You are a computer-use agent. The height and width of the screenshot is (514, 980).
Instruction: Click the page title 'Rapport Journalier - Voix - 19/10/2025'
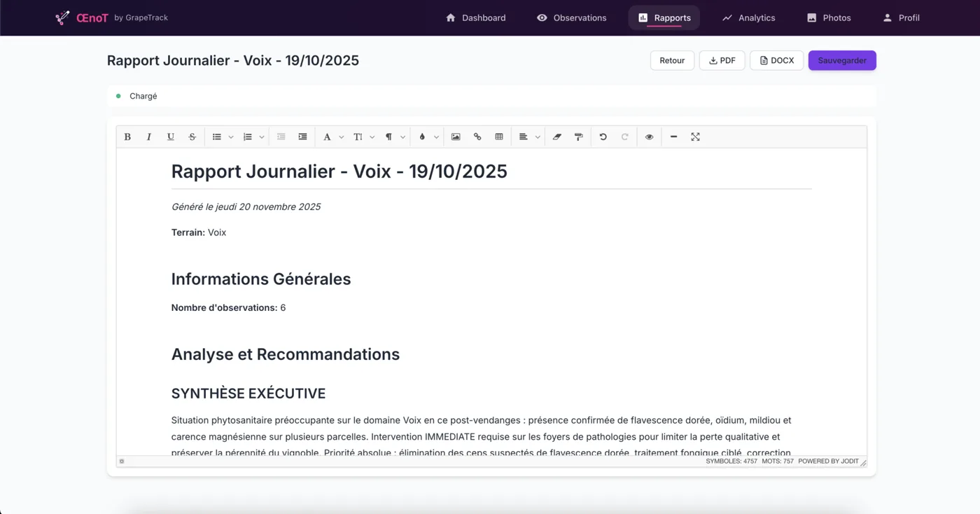click(x=233, y=60)
